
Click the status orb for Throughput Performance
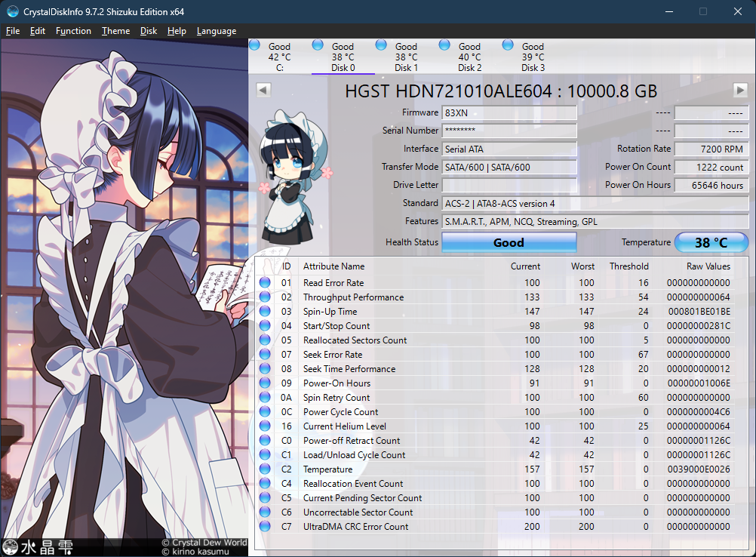pos(265,297)
